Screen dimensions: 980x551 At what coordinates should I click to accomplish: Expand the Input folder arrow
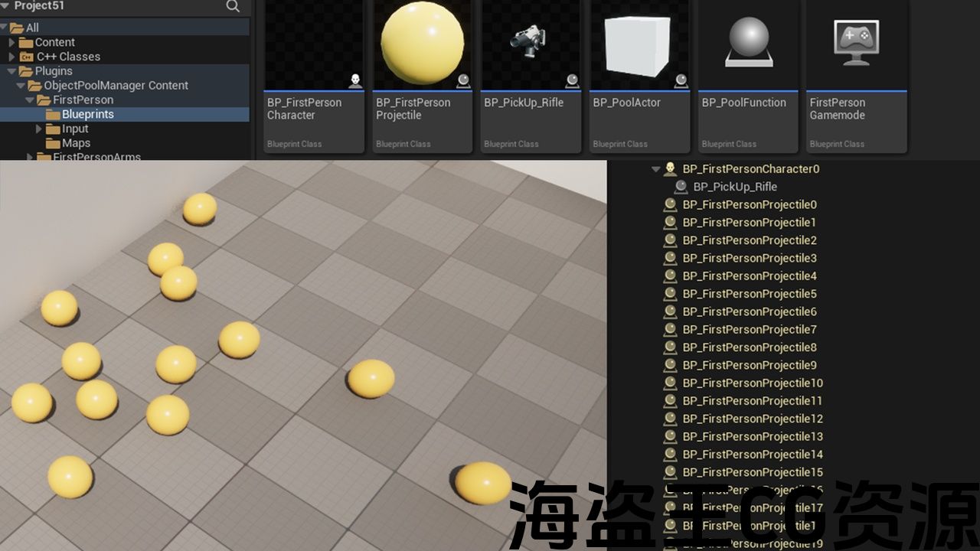click(x=39, y=129)
